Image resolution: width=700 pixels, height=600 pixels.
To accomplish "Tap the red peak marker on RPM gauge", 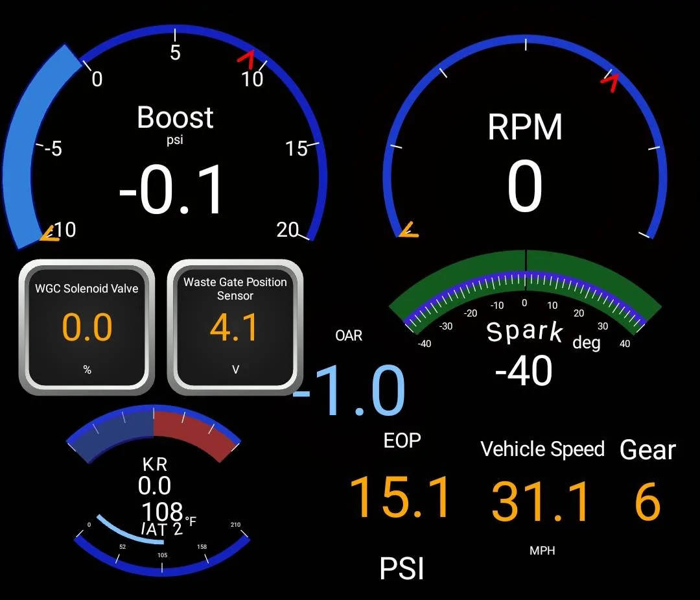I will click(x=609, y=83).
